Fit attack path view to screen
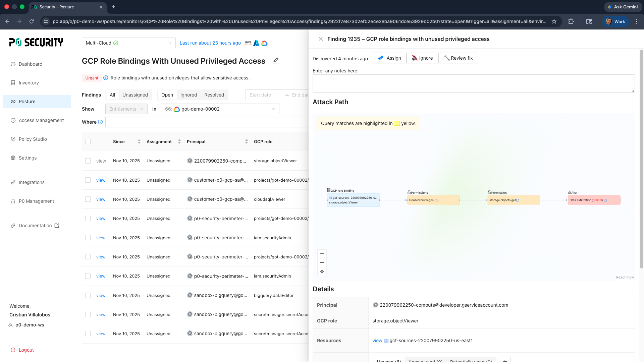The image size is (644, 362). click(x=322, y=271)
